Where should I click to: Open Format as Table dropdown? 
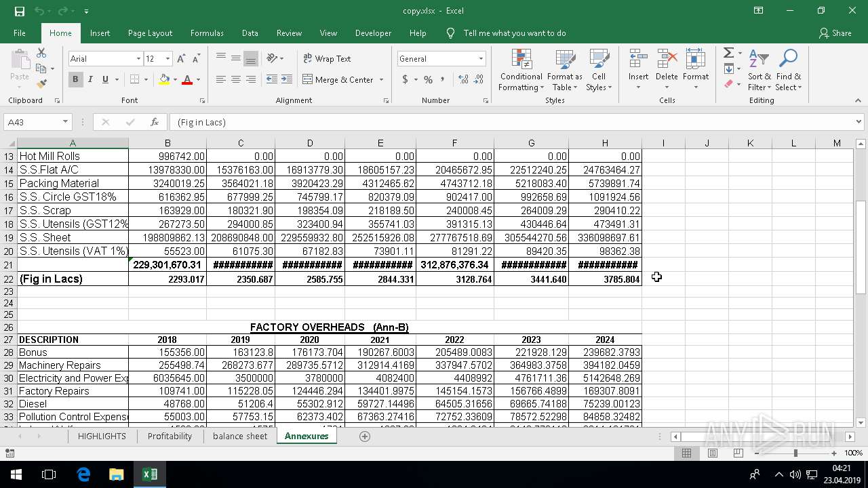pyautogui.click(x=565, y=70)
